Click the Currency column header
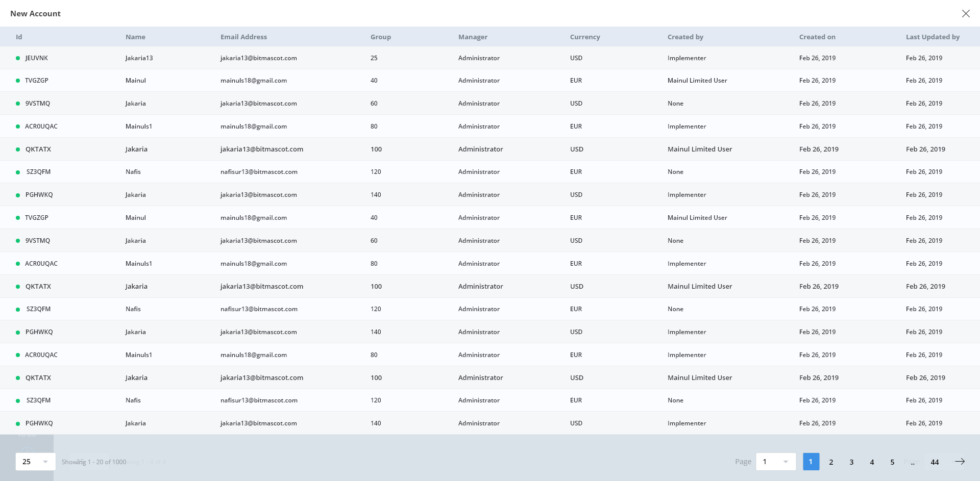Screen dimensions: 980x481 coord(585,37)
